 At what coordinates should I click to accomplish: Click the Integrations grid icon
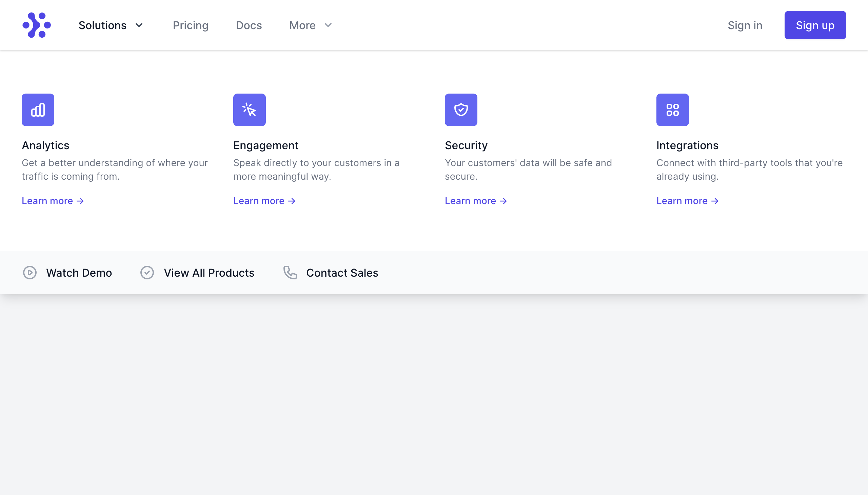(x=672, y=110)
